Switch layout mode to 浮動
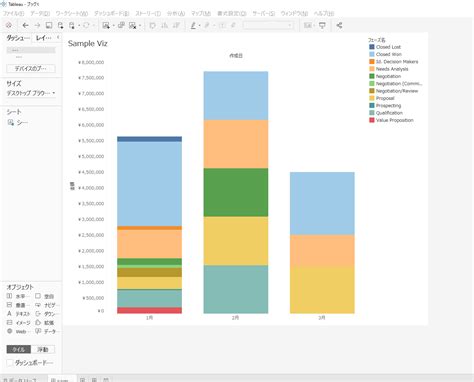The height and width of the screenshot is (382, 474). 43,349
